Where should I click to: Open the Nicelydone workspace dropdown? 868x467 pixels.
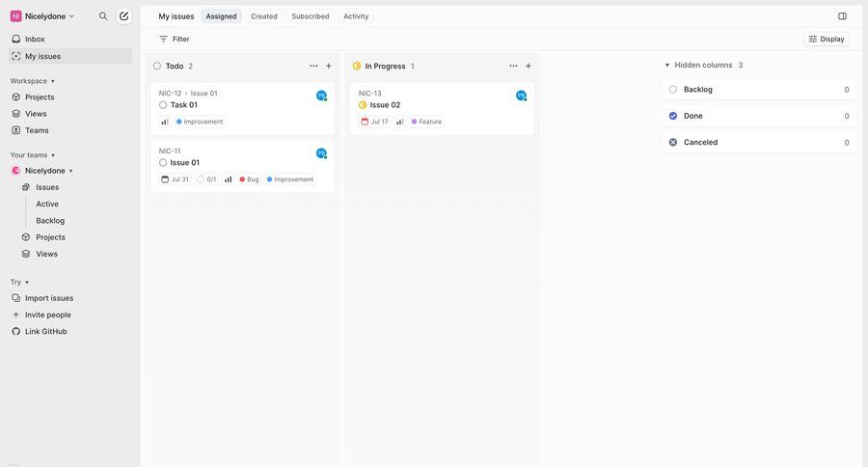pos(42,16)
